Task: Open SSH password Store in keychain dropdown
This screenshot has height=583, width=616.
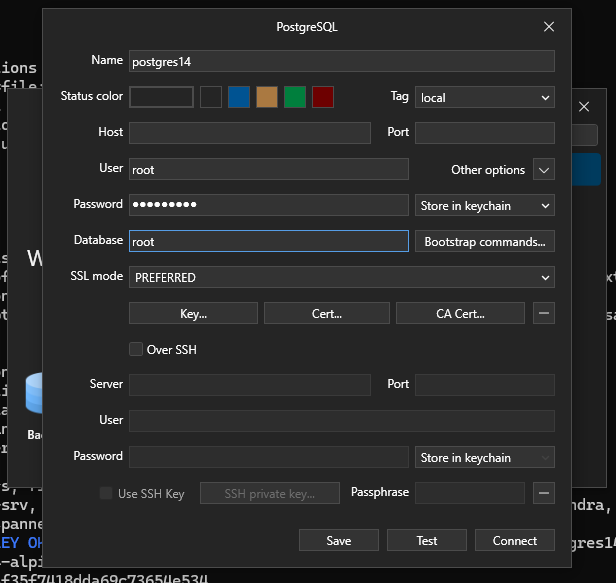Action: click(485, 457)
